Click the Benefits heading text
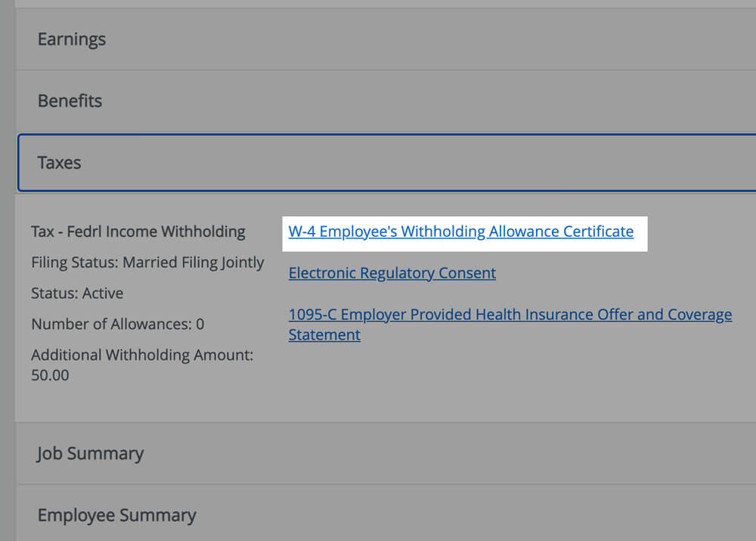Viewport: 756px width, 541px height. point(70,101)
